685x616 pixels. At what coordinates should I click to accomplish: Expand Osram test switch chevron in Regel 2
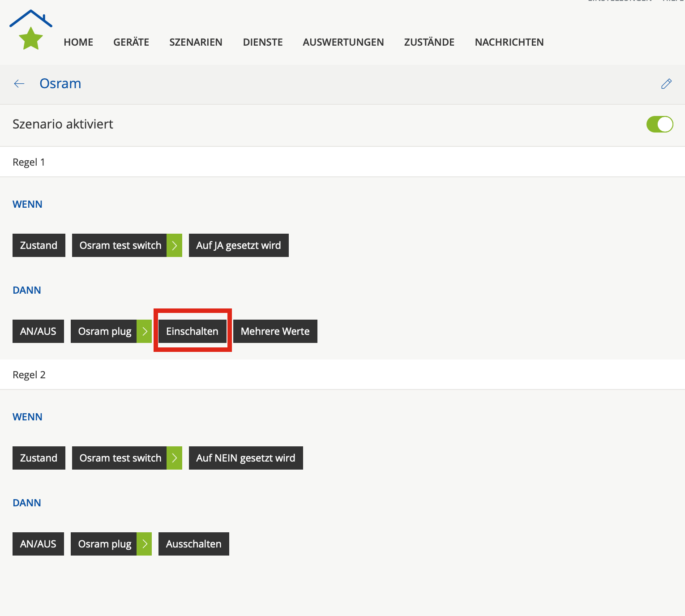pyautogui.click(x=174, y=458)
